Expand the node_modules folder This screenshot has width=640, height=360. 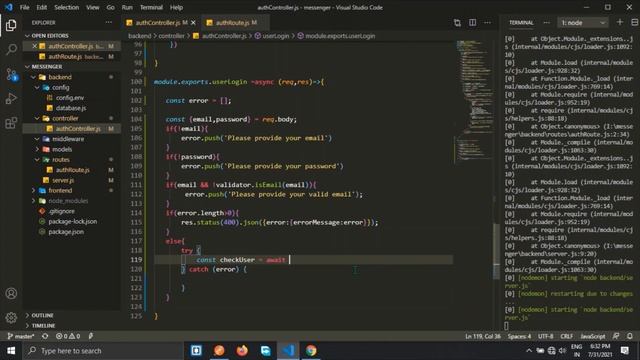68,201
